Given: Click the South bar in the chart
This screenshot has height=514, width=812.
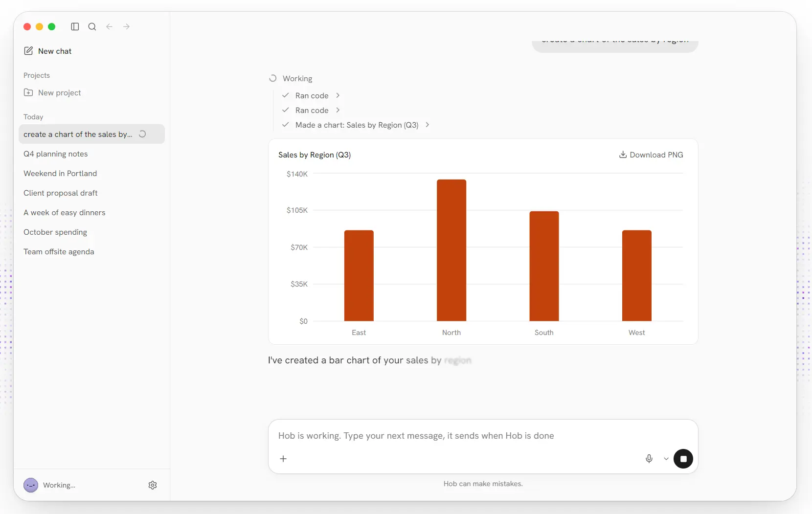Looking at the screenshot, I should [x=544, y=266].
